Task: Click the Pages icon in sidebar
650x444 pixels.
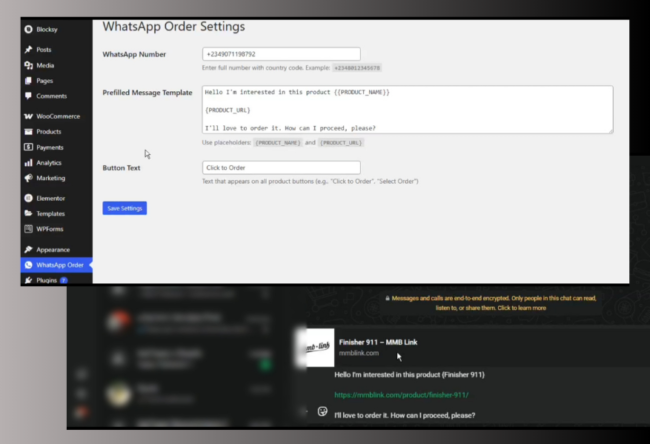Action: 28,81
